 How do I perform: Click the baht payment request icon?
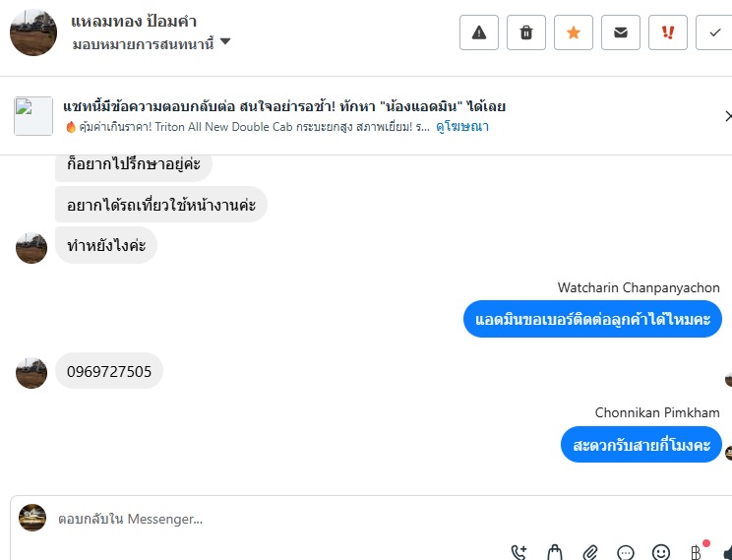(x=697, y=552)
